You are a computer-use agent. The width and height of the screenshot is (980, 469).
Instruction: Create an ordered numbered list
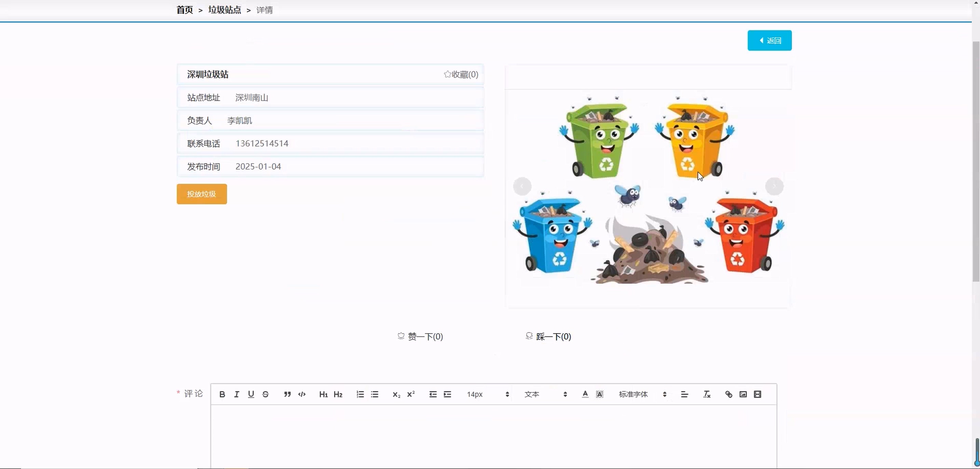pyautogui.click(x=360, y=394)
